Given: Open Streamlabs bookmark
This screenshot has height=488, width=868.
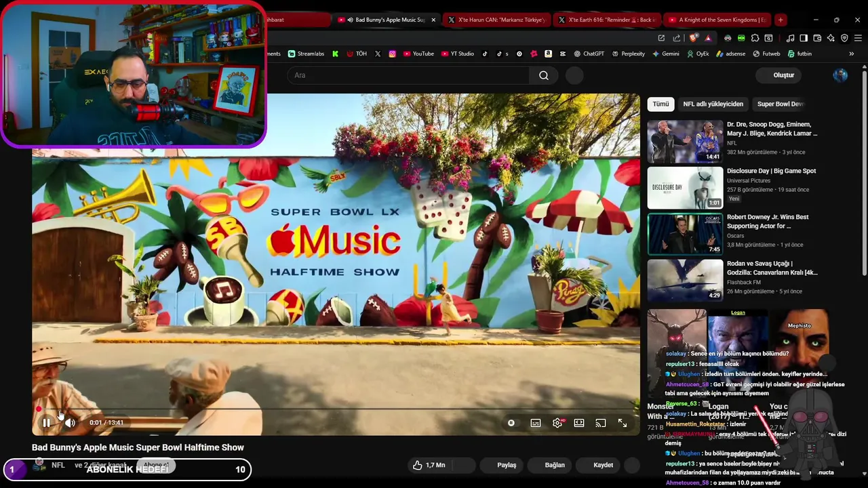Looking at the screenshot, I should click(306, 54).
